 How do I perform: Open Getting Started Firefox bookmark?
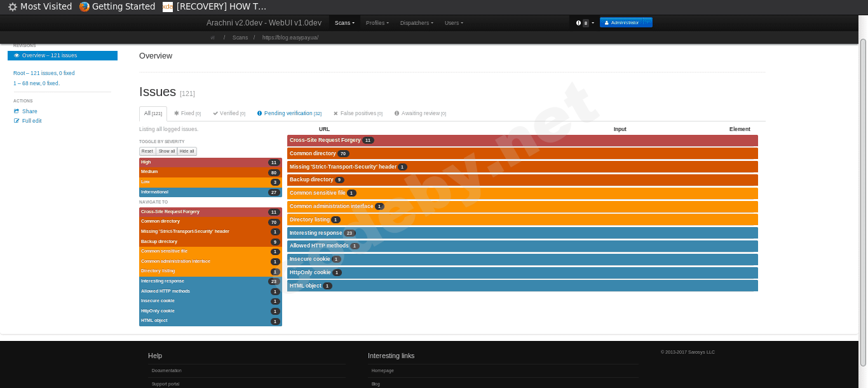pyautogui.click(x=118, y=6)
